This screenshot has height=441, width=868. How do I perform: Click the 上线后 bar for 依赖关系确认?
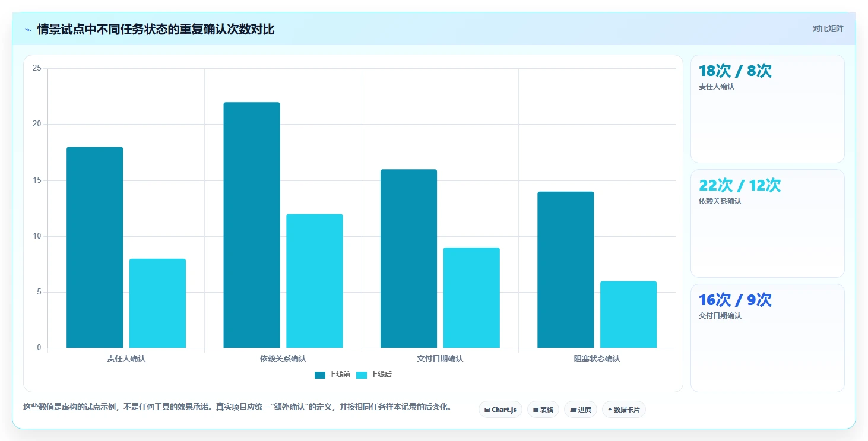click(315, 281)
